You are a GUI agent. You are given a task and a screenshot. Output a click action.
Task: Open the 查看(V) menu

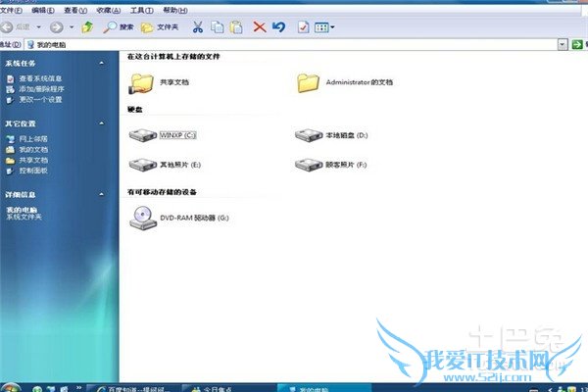[75, 11]
